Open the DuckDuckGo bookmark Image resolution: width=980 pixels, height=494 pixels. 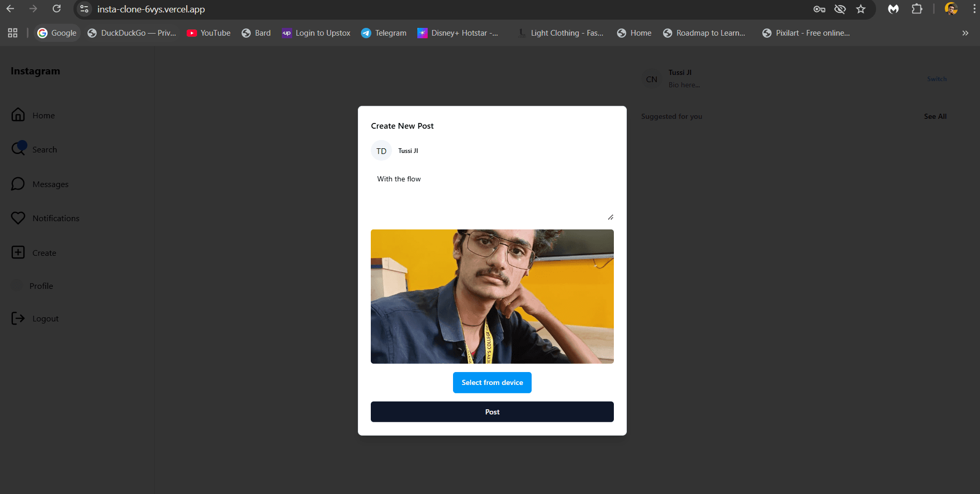click(x=132, y=33)
